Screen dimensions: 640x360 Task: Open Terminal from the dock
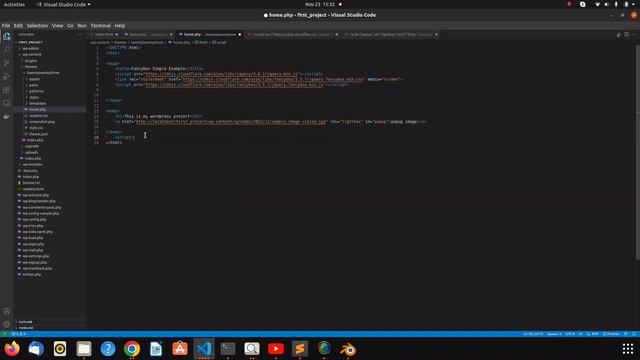click(x=228, y=349)
